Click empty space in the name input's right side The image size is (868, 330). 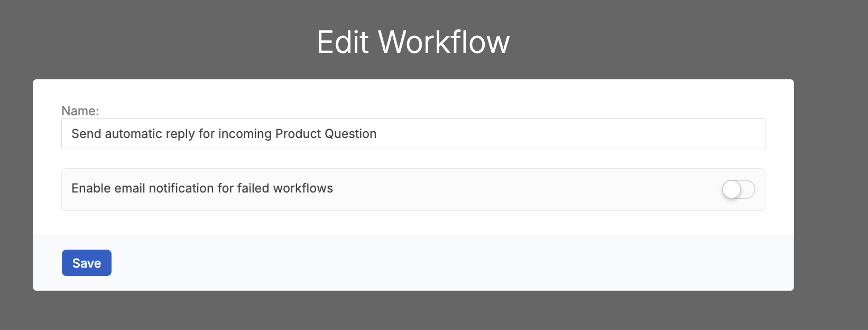[571, 134]
